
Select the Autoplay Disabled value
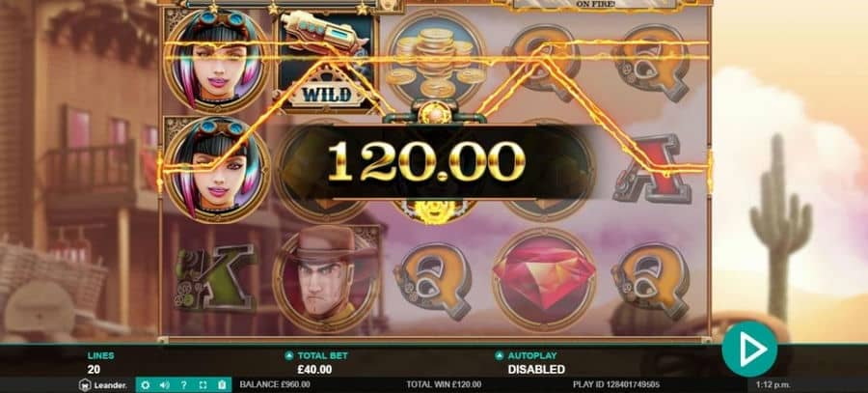coord(536,369)
